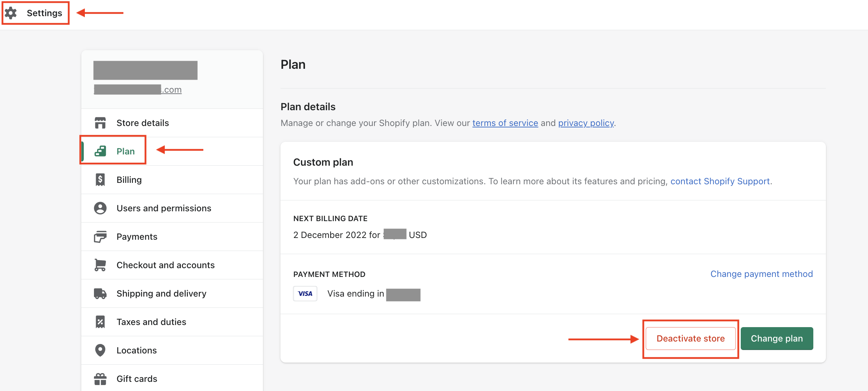Open Checkout and accounts settings
This screenshot has width=868, height=391.
(172, 265)
